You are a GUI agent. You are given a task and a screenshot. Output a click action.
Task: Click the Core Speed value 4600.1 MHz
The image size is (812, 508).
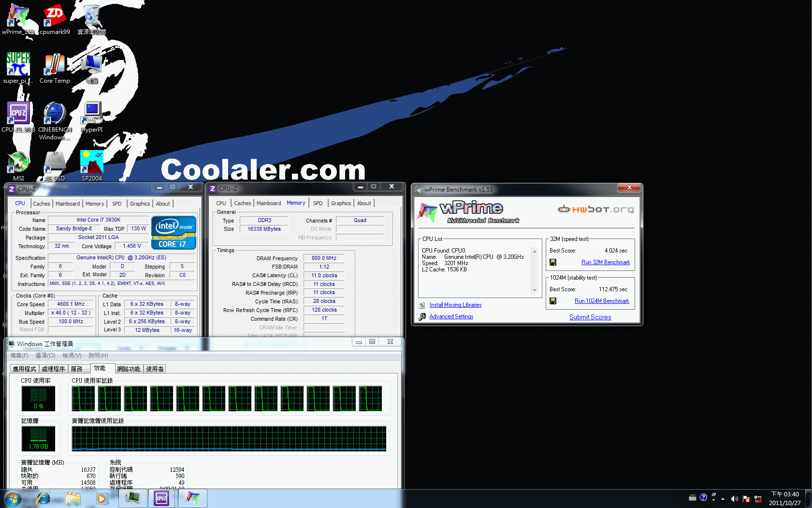(x=71, y=304)
